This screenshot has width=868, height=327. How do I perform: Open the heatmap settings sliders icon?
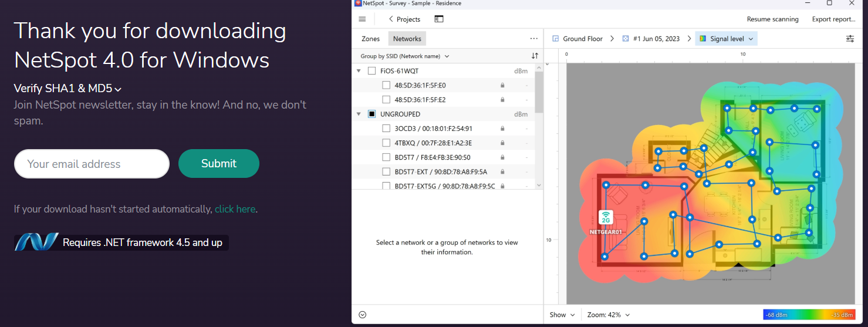click(850, 39)
